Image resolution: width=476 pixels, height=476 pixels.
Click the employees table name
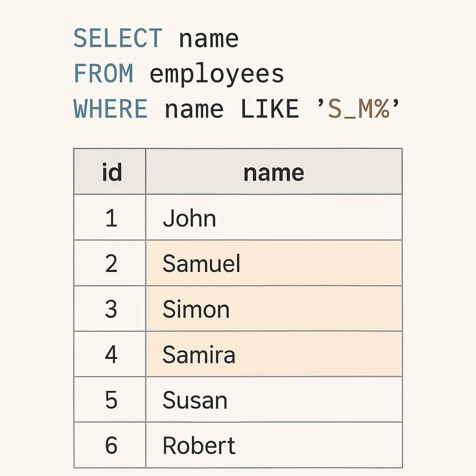217,74
